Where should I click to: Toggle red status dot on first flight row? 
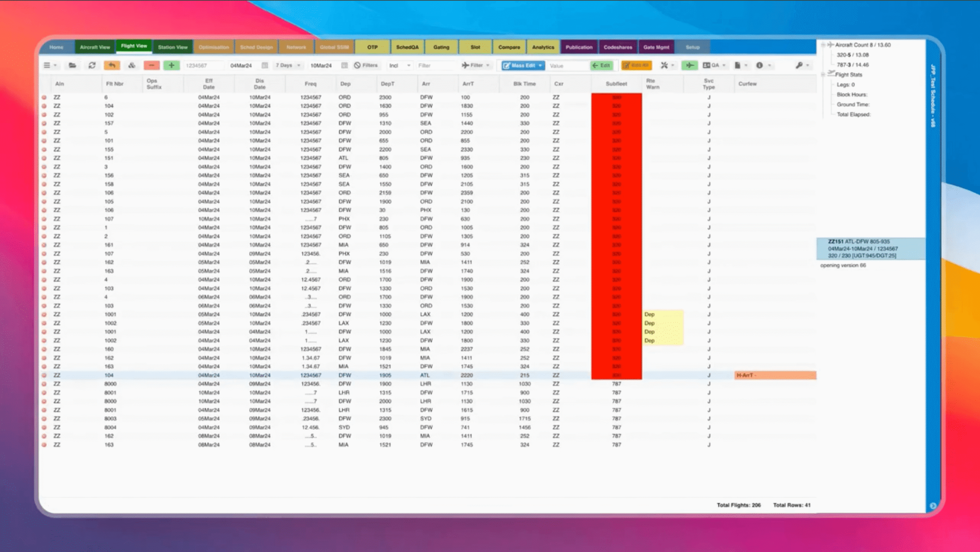click(44, 98)
